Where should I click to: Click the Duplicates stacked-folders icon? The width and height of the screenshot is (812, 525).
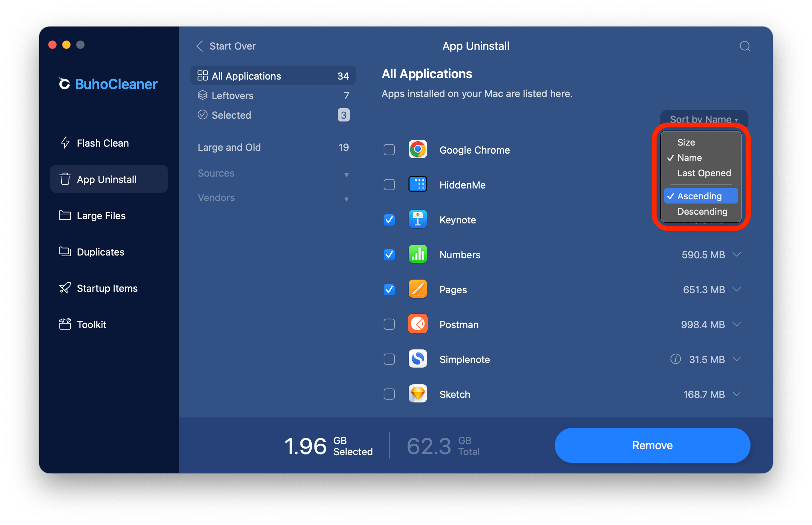(x=65, y=252)
